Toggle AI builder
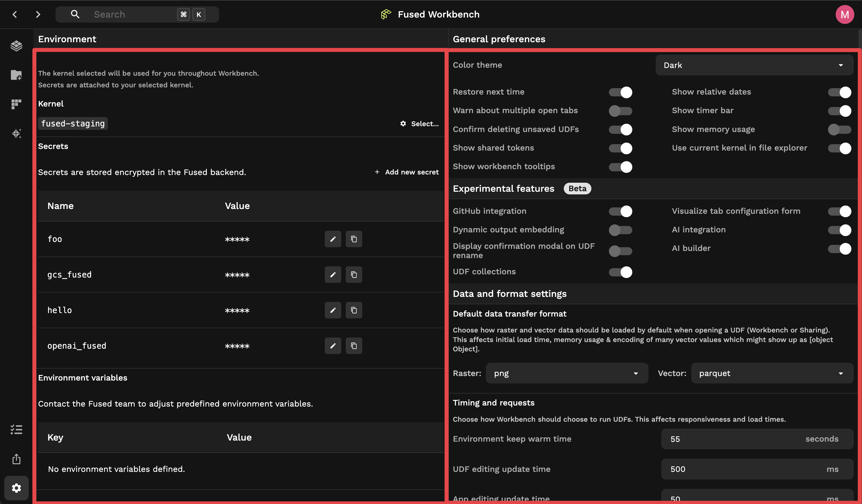 (839, 249)
